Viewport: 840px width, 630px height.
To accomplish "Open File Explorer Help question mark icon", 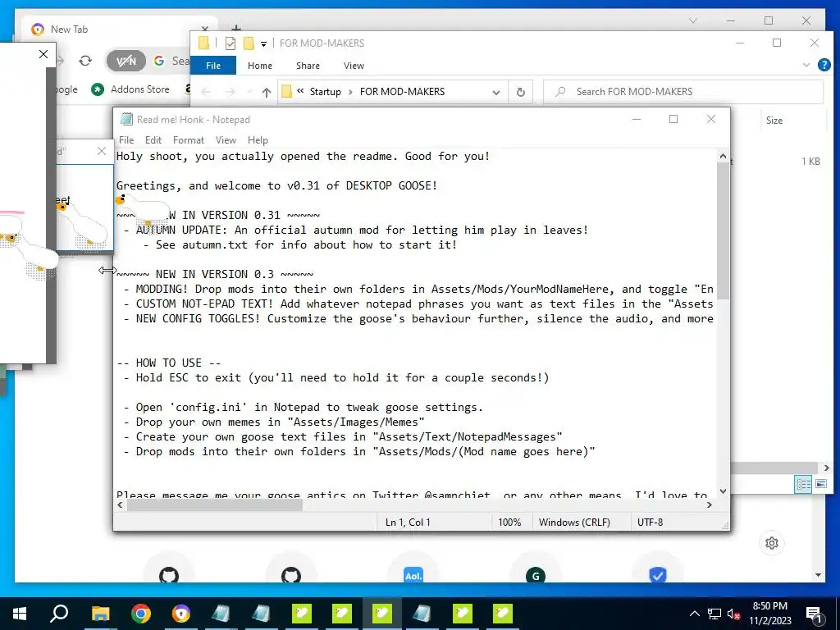I will (x=824, y=66).
